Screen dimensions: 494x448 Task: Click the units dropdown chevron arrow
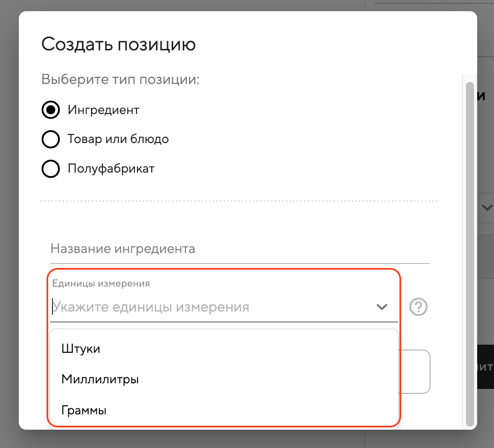[x=381, y=307]
